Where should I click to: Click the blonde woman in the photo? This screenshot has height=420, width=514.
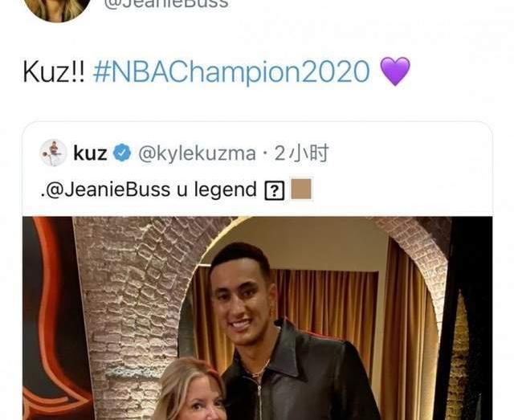[190, 390]
